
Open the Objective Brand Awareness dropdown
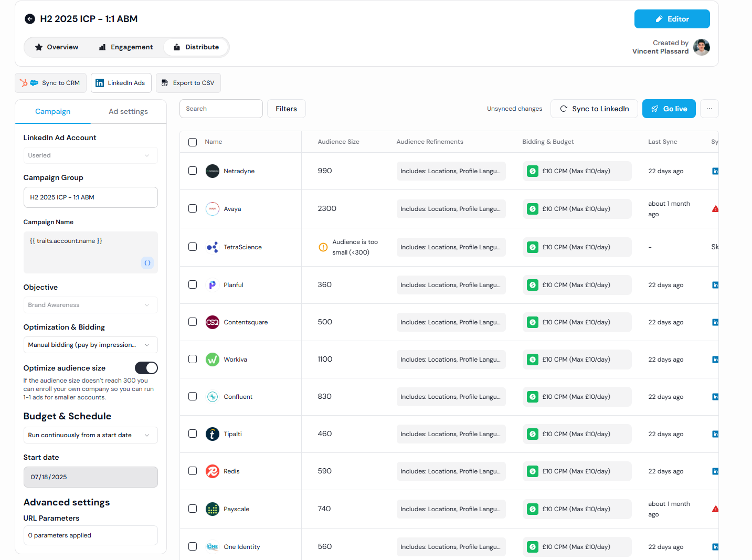(x=91, y=305)
